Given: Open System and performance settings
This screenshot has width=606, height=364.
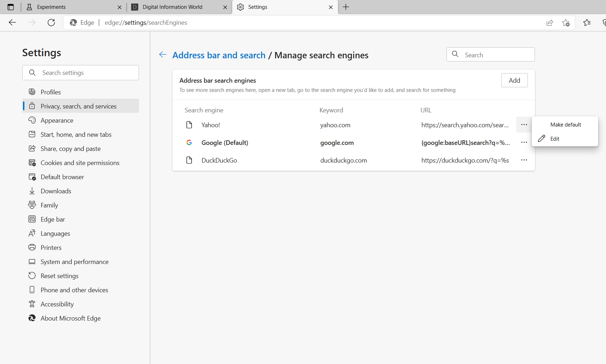Looking at the screenshot, I should click(x=81, y=262).
